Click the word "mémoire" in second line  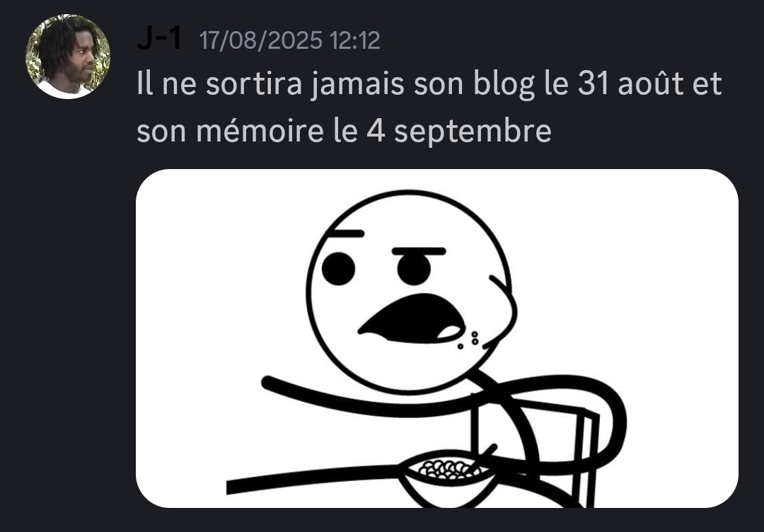(260, 131)
